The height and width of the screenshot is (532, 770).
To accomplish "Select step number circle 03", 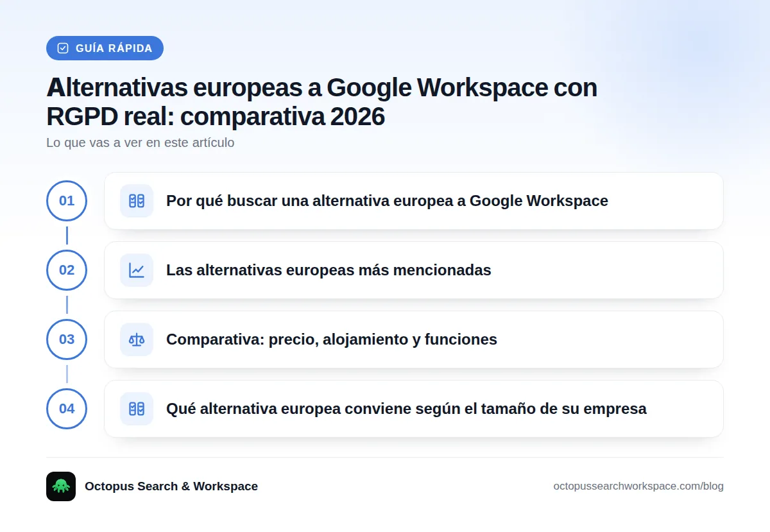I will coord(67,339).
